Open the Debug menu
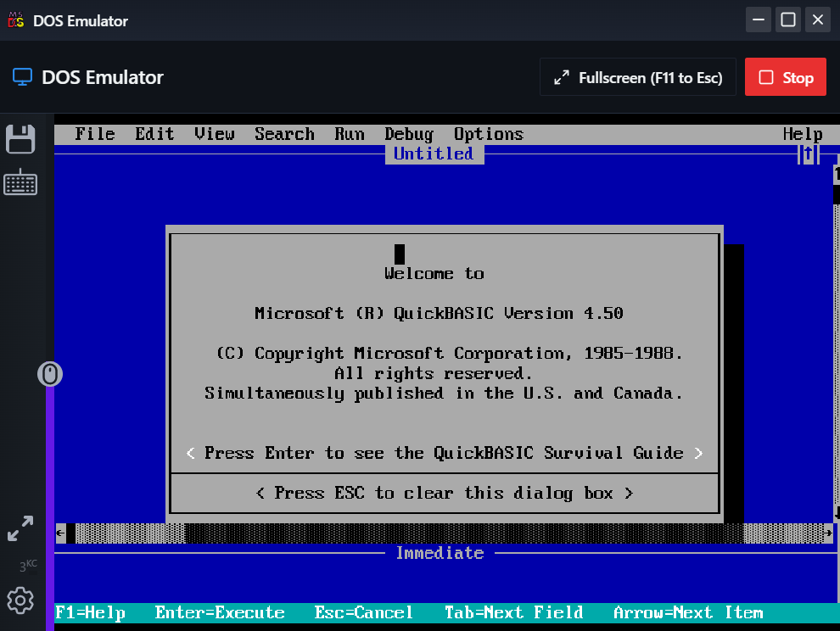This screenshot has width=840, height=631. click(x=409, y=134)
